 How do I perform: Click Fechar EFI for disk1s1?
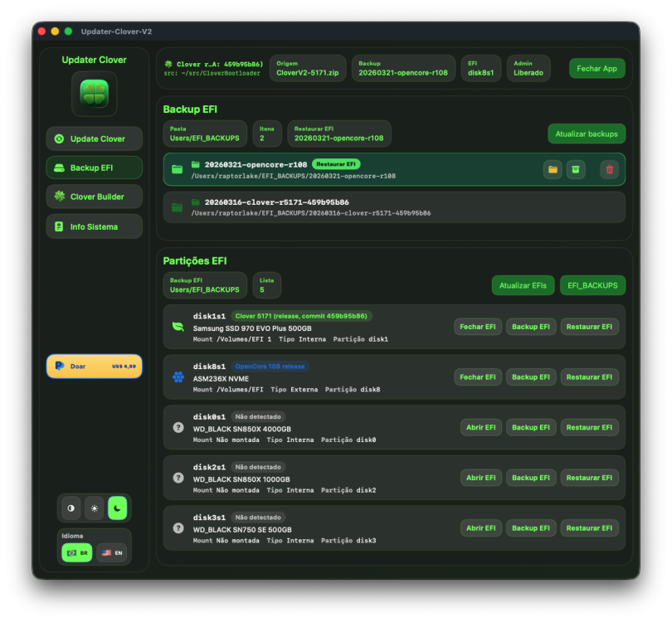tap(477, 327)
